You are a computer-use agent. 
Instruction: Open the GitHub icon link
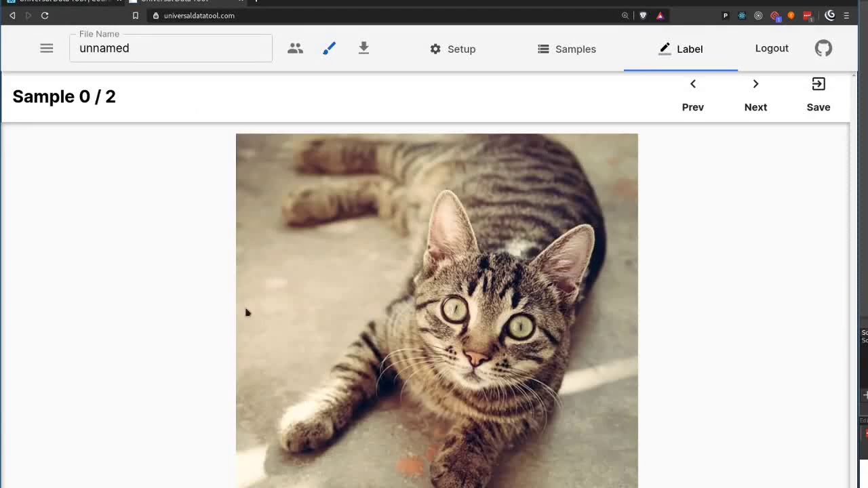[823, 48]
